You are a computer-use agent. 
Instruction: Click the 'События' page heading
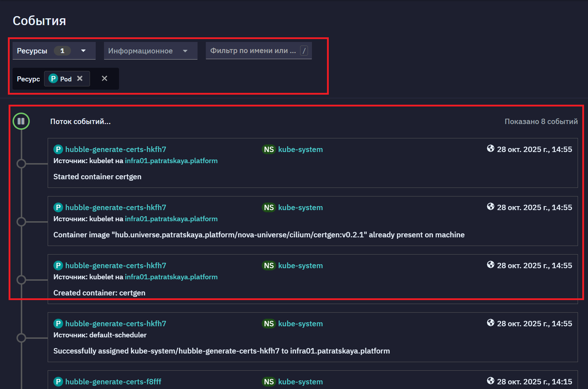pos(39,21)
